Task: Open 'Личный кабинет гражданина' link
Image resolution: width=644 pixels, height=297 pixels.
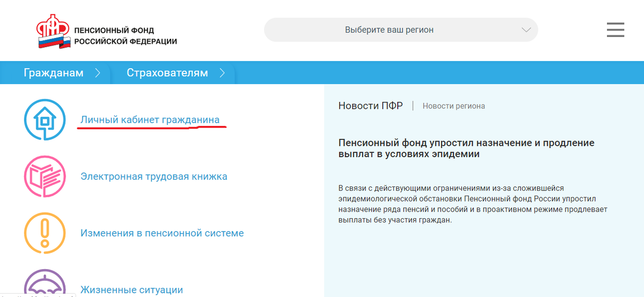Action: [x=150, y=120]
